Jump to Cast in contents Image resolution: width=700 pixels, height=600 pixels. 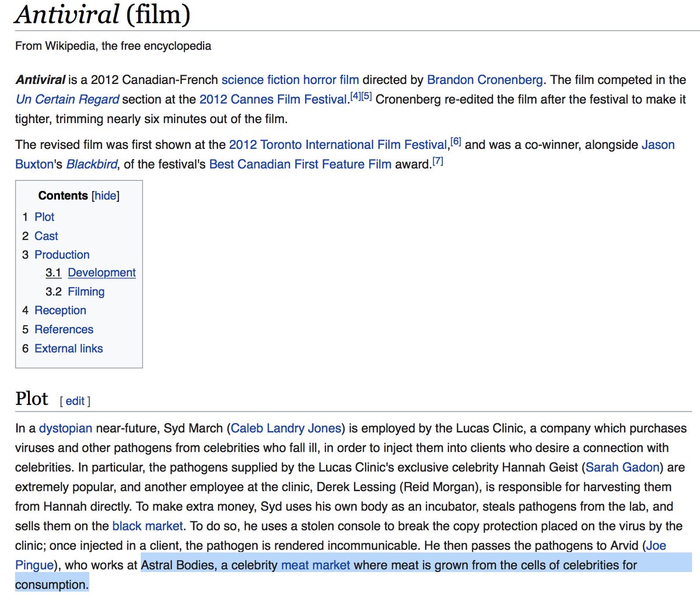pos(46,236)
